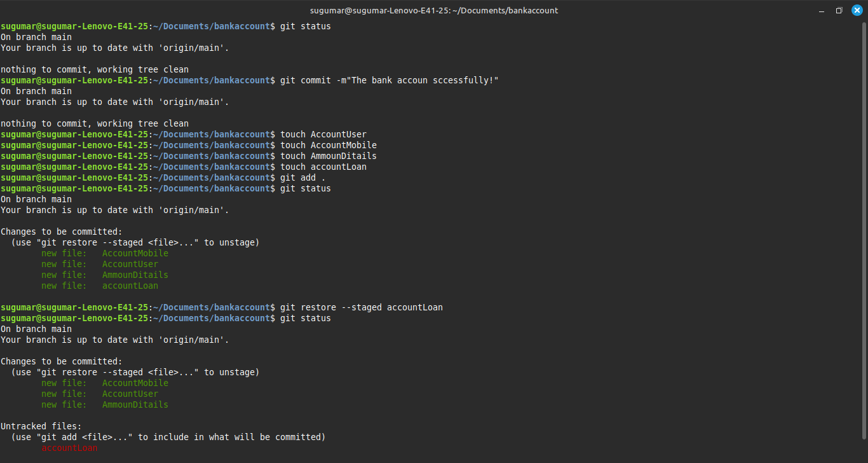Viewport: 868px width, 463px height.
Task: Click the 'touch AmmounDitails' command
Action: (x=329, y=156)
